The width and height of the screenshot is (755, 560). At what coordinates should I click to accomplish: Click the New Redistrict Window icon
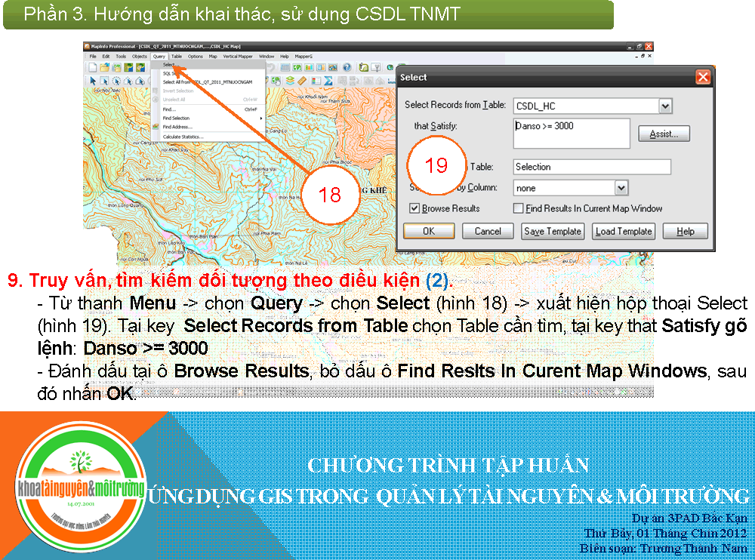pos(332,67)
